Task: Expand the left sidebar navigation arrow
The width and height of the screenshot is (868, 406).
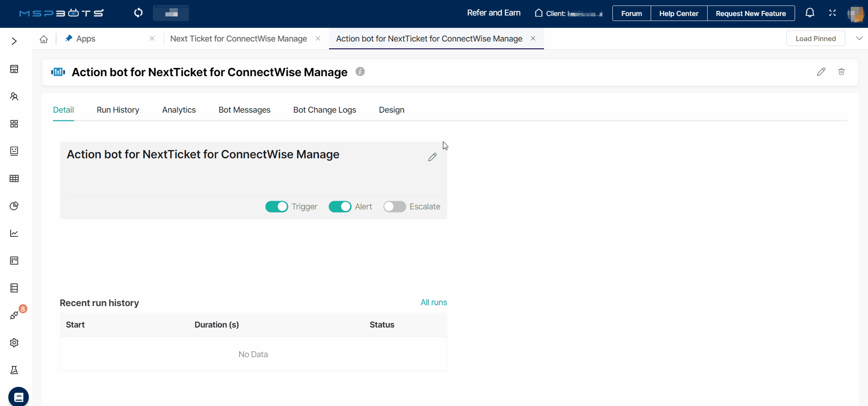Action: coord(14,41)
